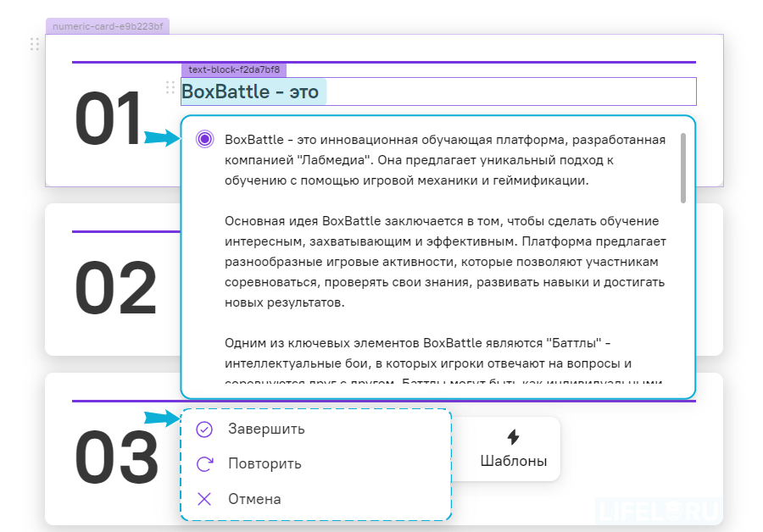Click the lightning bolt icon above "Шаблоны"
The width and height of the screenshot is (763, 532).
[x=514, y=437]
